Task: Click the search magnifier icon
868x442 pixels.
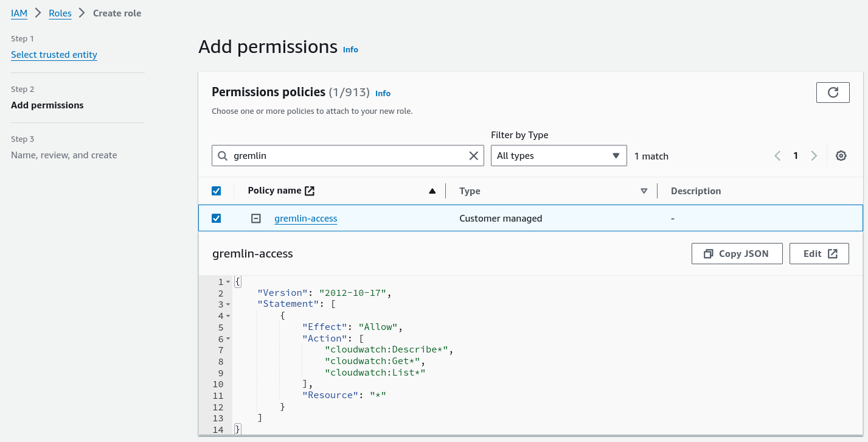Action: point(223,156)
